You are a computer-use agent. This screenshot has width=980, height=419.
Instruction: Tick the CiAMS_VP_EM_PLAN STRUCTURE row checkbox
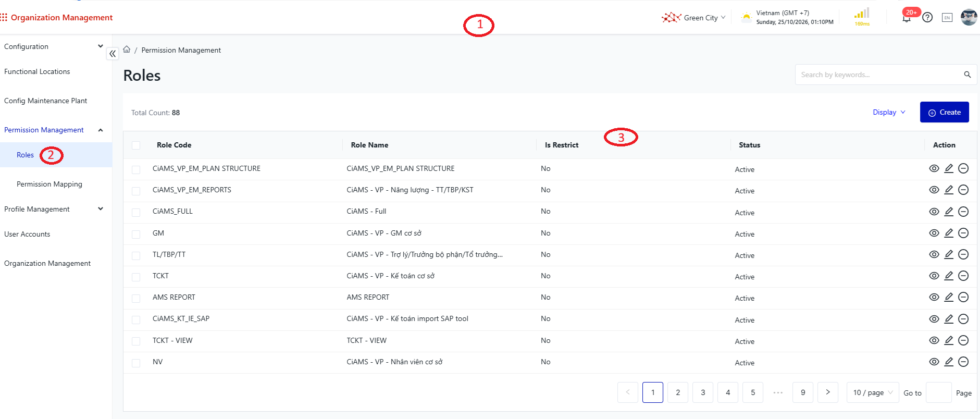pyautogui.click(x=136, y=170)
